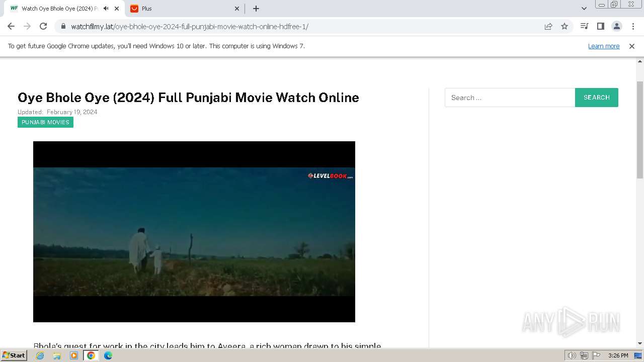The width and height of the screenshot is (644, 362).
Task: Open media controls icon in toolbar
Action: (x=584, y=26)
